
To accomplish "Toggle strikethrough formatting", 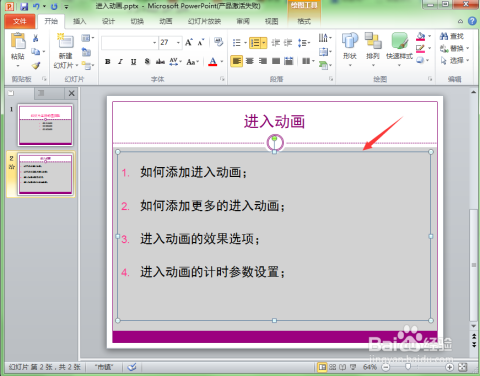I will pyautogui.click(x=160, y=61).
